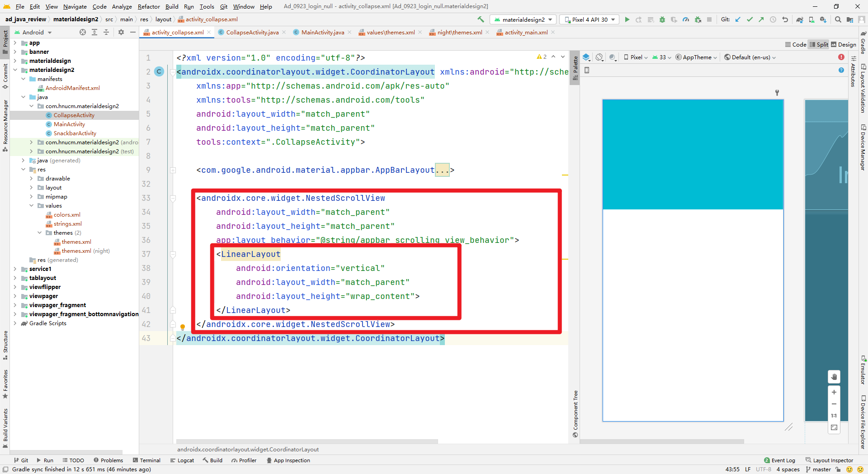Toggle the Palette tool window
868x474 pixels.
click(x=575, y=68)
